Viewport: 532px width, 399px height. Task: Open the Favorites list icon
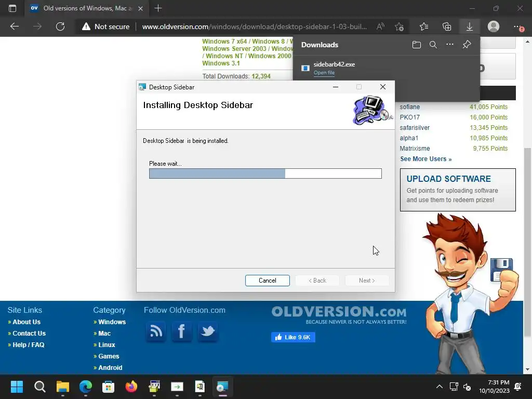tap(424, 26)
